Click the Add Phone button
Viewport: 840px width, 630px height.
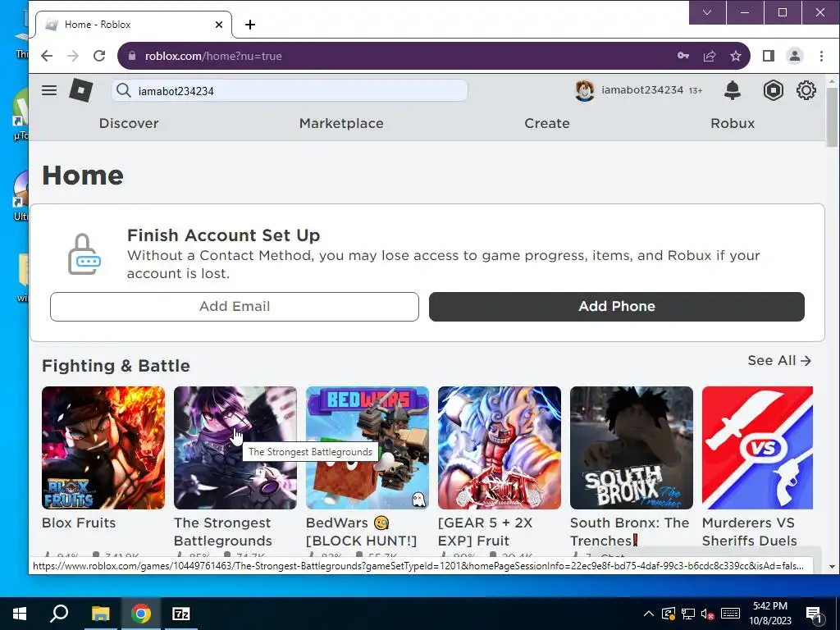coord(617,307)
